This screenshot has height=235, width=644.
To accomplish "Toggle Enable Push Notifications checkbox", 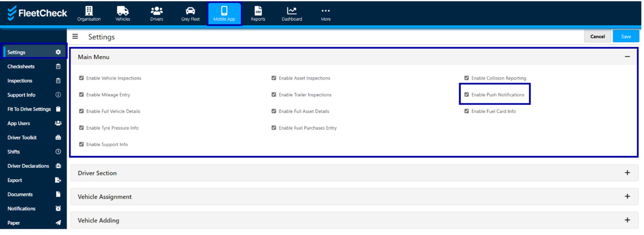I will pos(467,95).
